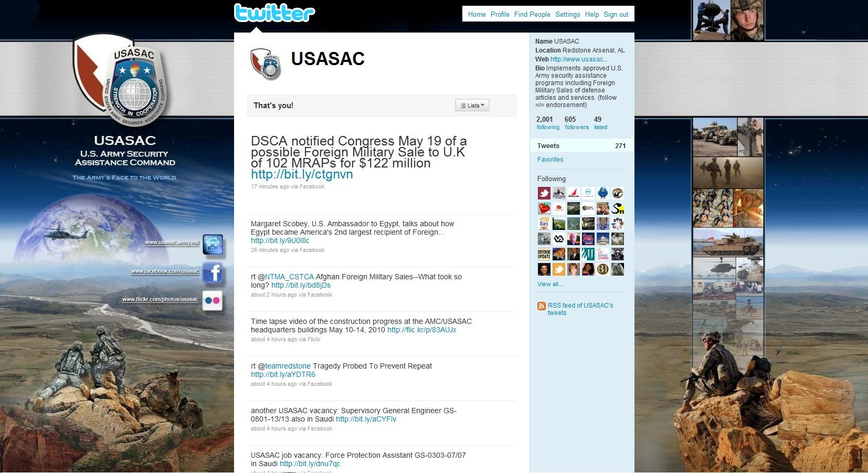Click the orange RSS feed icon
This screenshot has height=473, width=868.
(541, 306)
